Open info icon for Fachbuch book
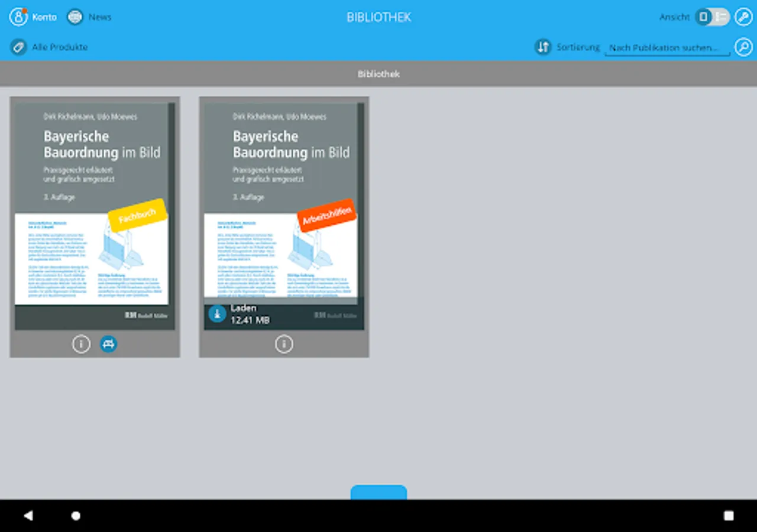This screenshot has width=757, height=532. (x=81, y=343)
